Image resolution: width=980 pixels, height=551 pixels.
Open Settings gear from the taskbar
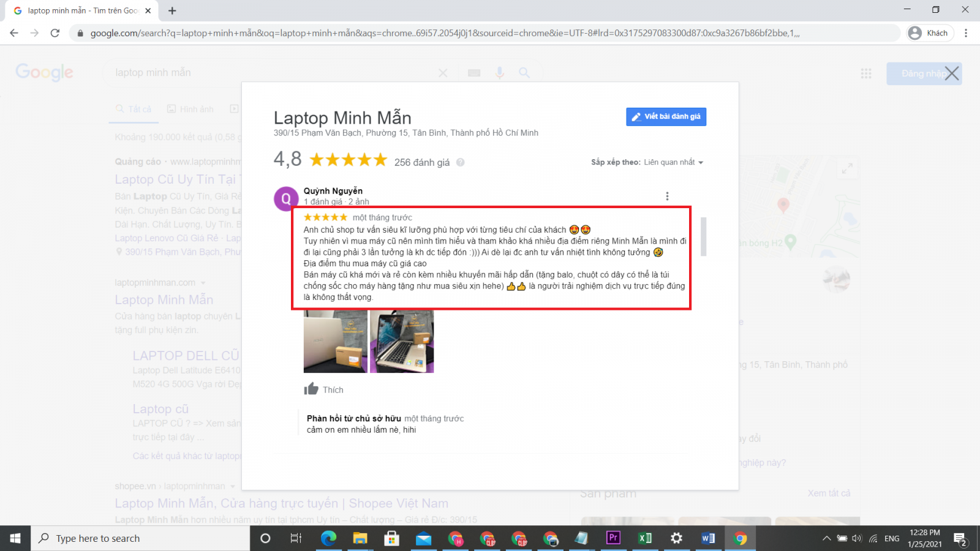676,538
